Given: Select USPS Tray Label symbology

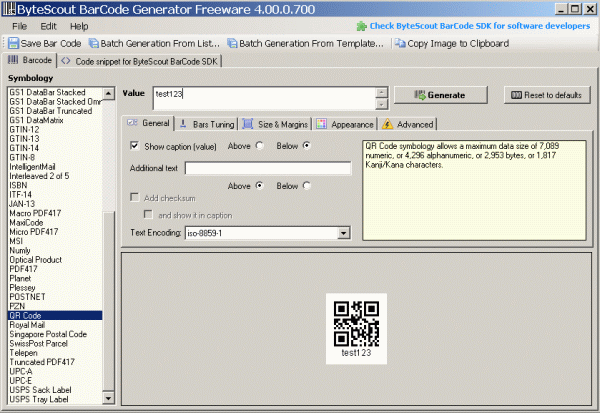Looking at the screenshot, I should (x=39, y=399).
